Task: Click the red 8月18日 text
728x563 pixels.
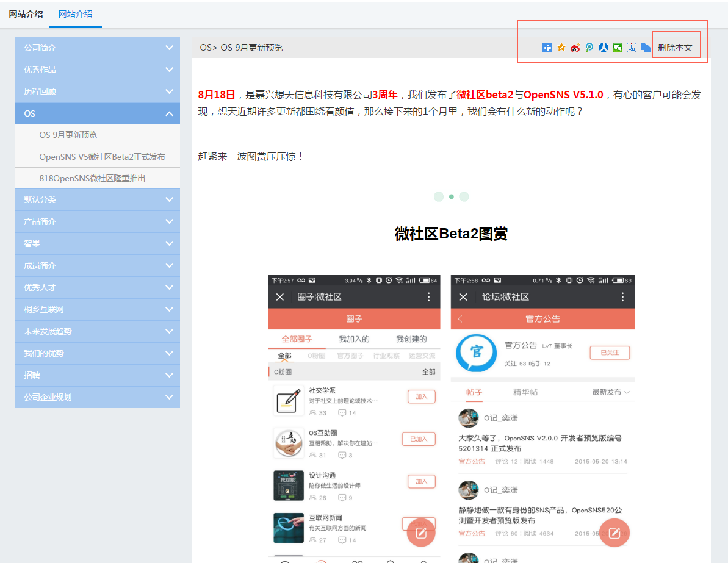Action: [217, 95]
